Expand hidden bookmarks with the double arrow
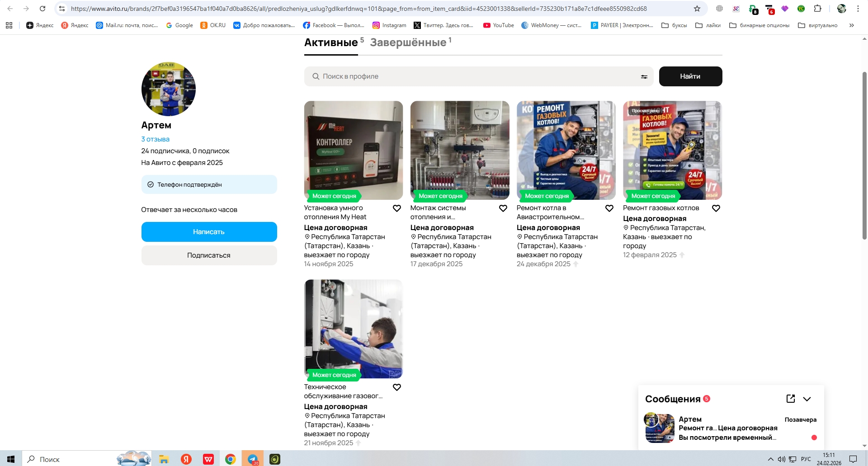The height and width of the screenshot is (466, 868). 851,25
